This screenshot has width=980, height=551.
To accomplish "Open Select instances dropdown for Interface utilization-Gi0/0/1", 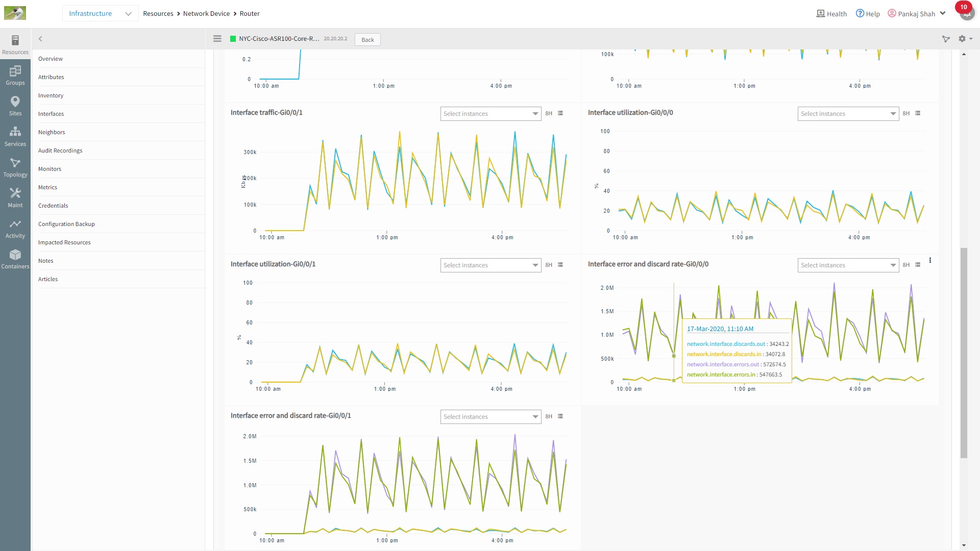I will tap(491, 265).
